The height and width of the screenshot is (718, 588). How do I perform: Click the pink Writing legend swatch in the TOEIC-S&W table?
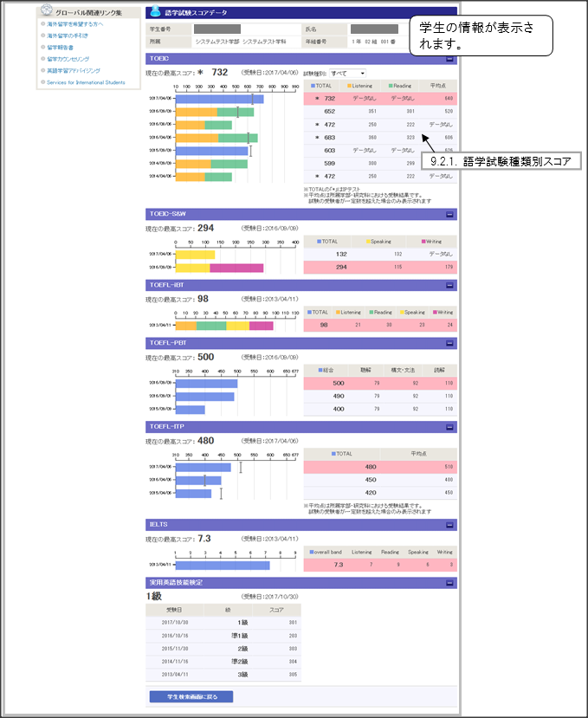[423, 242]
